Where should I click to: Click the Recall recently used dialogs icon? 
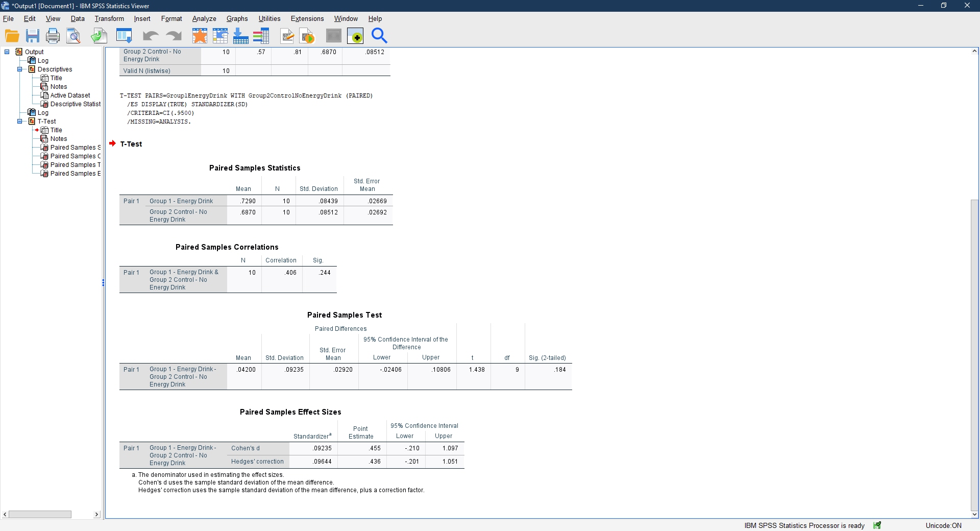pyautogui.click(x=124, y=36)
